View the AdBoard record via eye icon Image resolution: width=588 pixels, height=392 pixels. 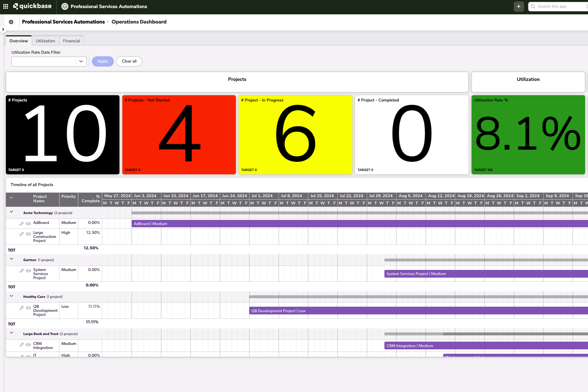click(28, 223)
